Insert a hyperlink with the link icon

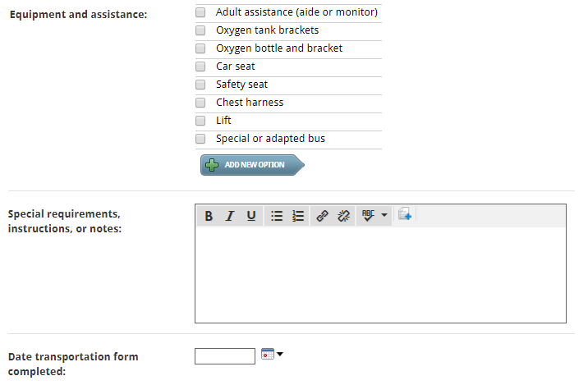point(322,216)
